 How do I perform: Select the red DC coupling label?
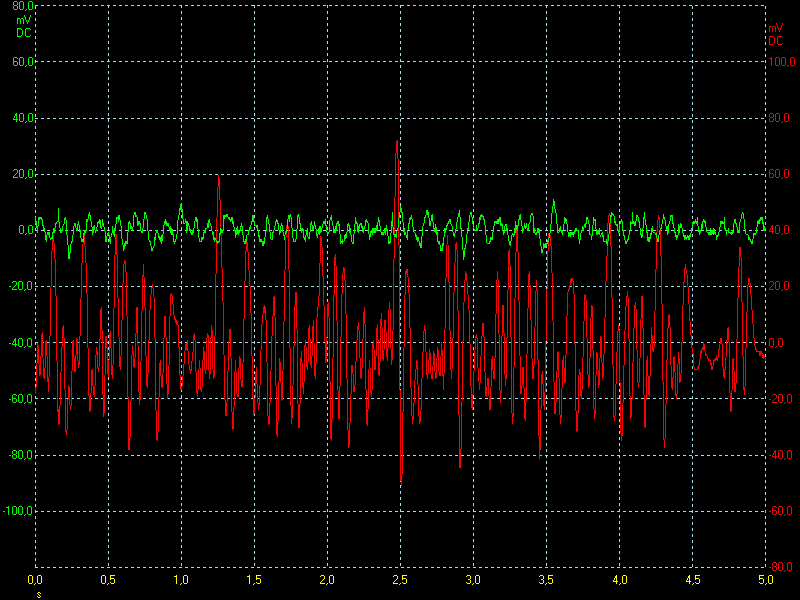pos(776,41)
